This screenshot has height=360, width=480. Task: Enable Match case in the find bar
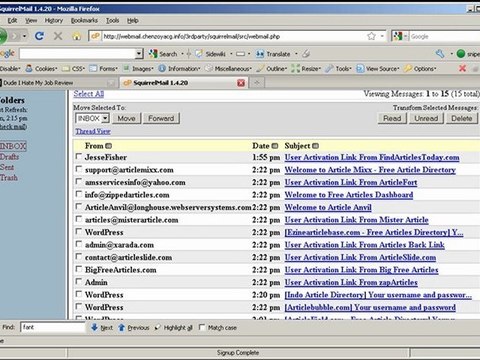click(202, 327)
